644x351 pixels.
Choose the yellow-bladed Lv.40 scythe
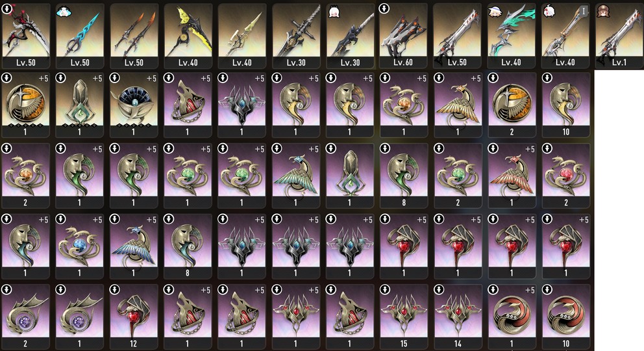[x=188, y=35]
